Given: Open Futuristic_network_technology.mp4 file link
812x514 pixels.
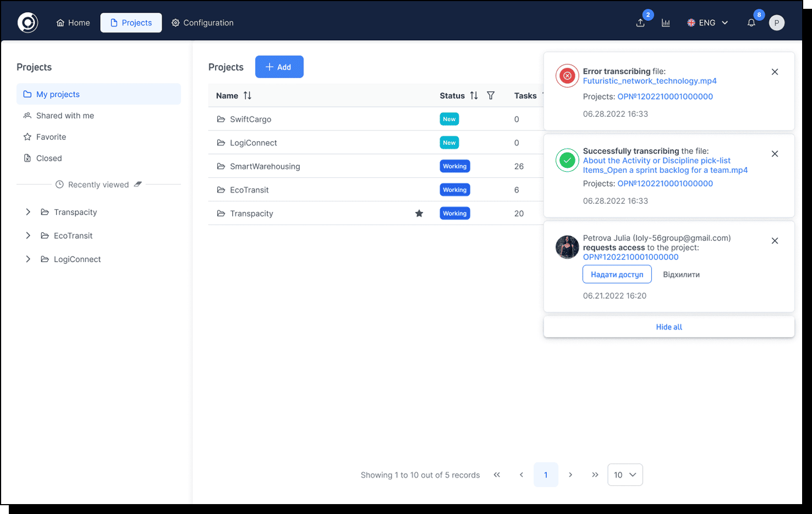Looking at the screenshot, I should point(650,81).
